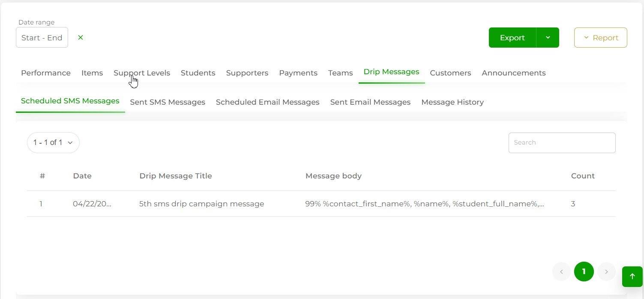Switch to the Students tab
The width and height of the screenshot is (644, 299).
(198, 73)
